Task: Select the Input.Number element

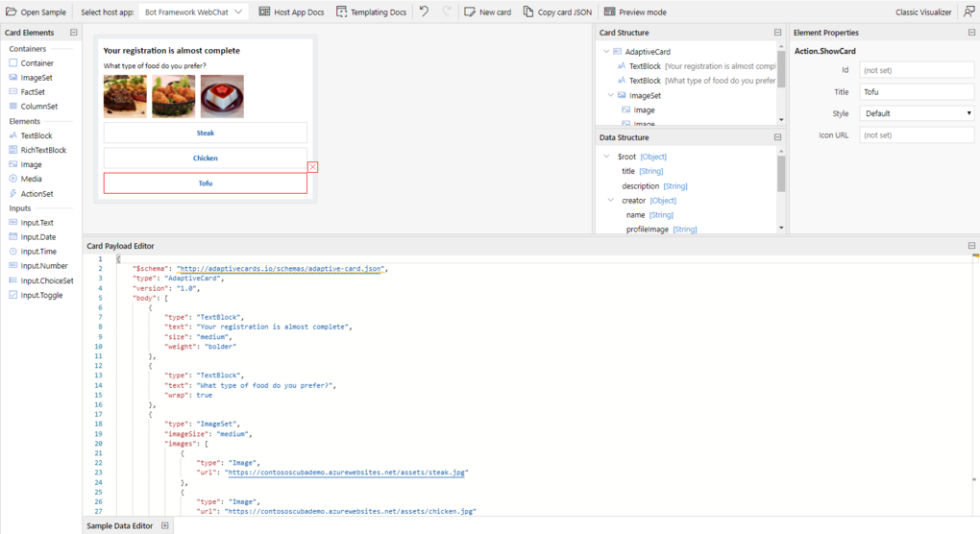Action: click(x=38, y=265)
